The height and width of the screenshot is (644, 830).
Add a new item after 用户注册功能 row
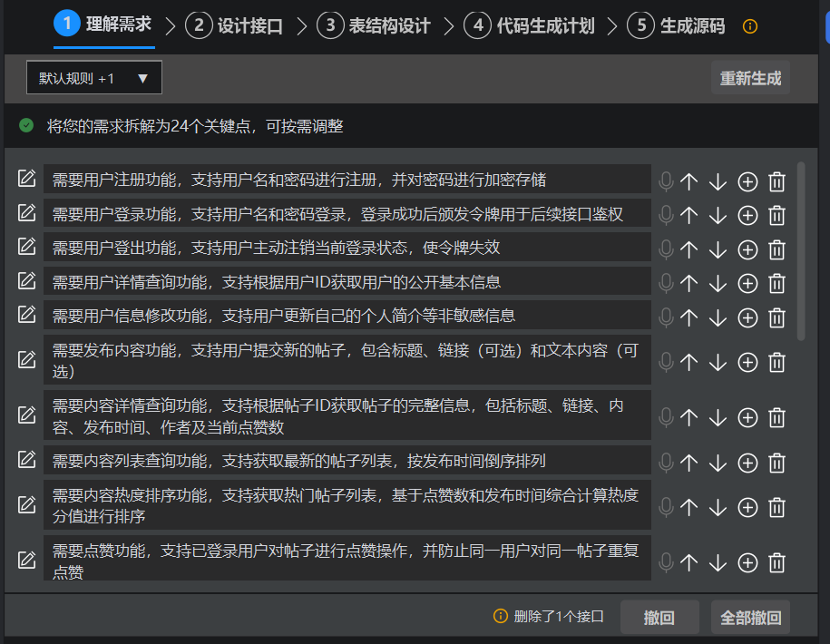tap(747, 181)
